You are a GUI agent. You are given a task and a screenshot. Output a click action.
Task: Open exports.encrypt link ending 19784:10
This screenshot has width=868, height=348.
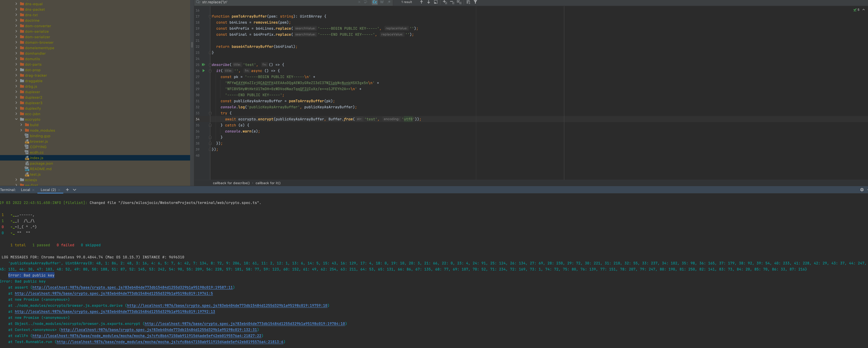pos(245,324)
